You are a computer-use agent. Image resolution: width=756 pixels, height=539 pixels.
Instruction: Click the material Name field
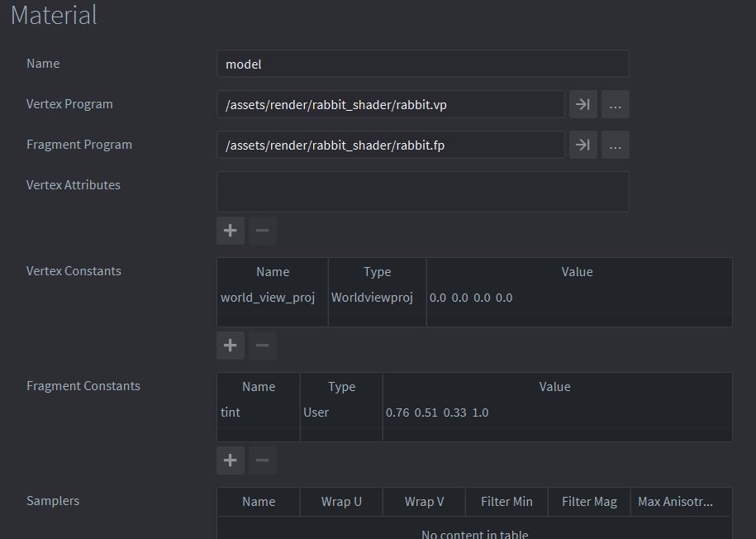click(x=422, y=64)
